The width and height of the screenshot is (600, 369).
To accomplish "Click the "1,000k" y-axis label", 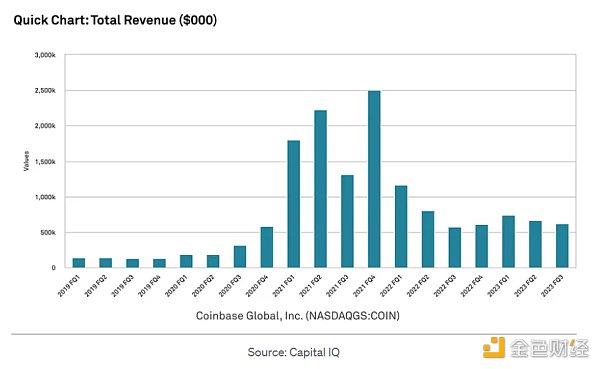I will [45, 197].
